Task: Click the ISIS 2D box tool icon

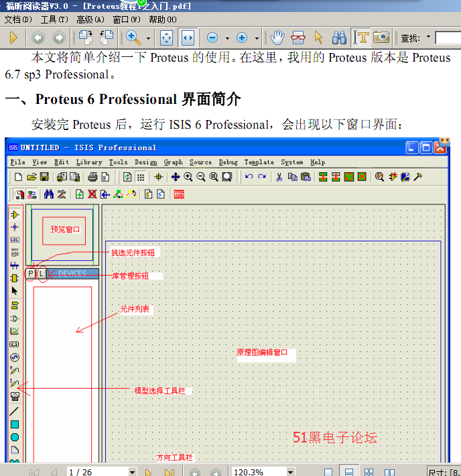Action: coord(15,424)
